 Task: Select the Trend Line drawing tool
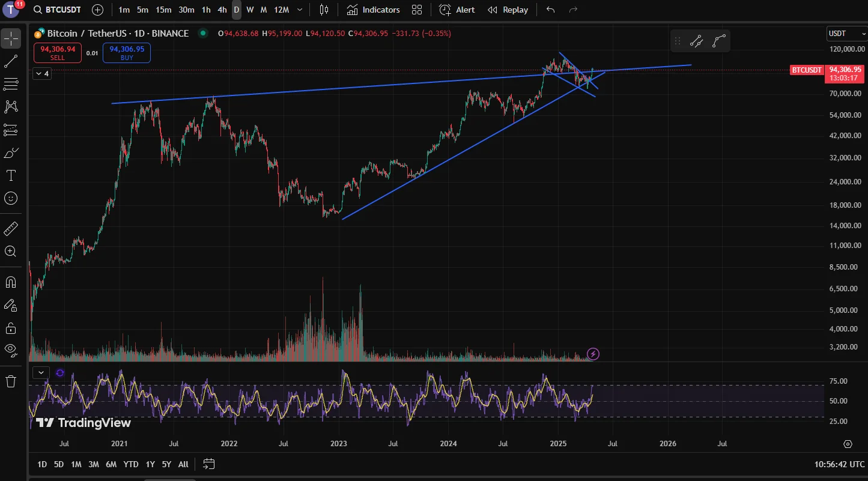click(11, 61)
